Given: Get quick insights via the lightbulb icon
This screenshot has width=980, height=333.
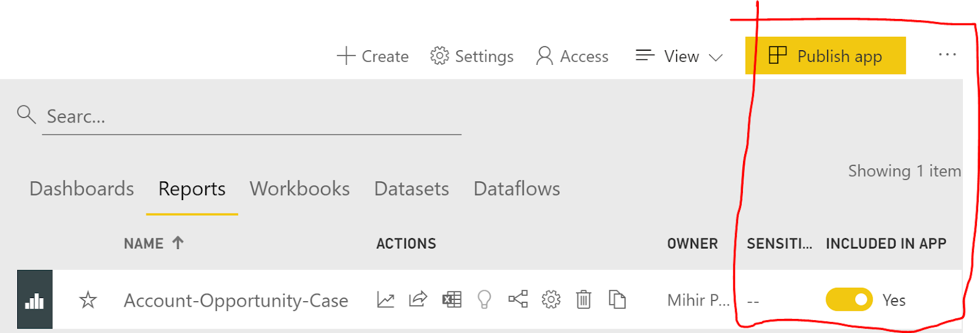Looking at the screenshot, I should coord(484,300).
